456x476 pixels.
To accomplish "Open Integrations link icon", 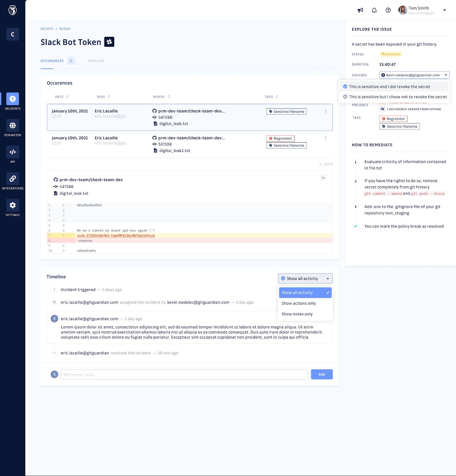I will point(12,178).
